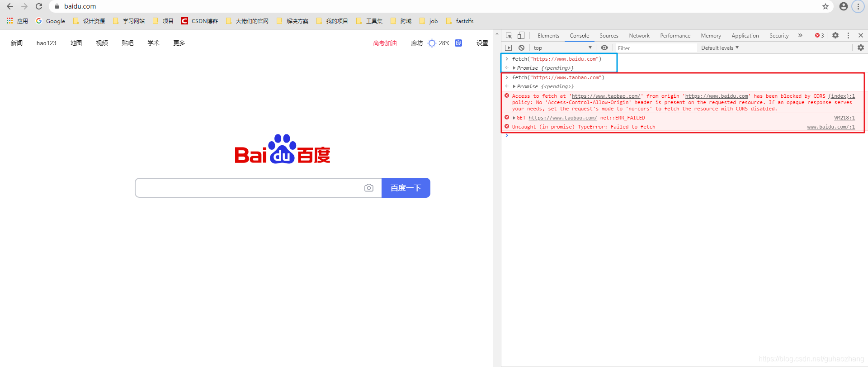Expand the GET taobao.com error entry
This screenshot has height=367, width=868.
click(514, 118)
